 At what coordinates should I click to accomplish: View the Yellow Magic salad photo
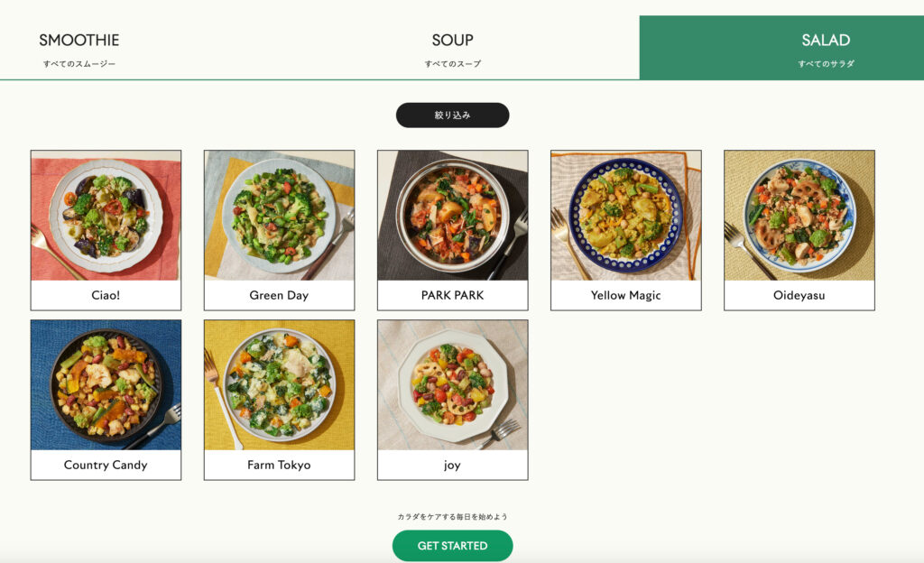625,216
